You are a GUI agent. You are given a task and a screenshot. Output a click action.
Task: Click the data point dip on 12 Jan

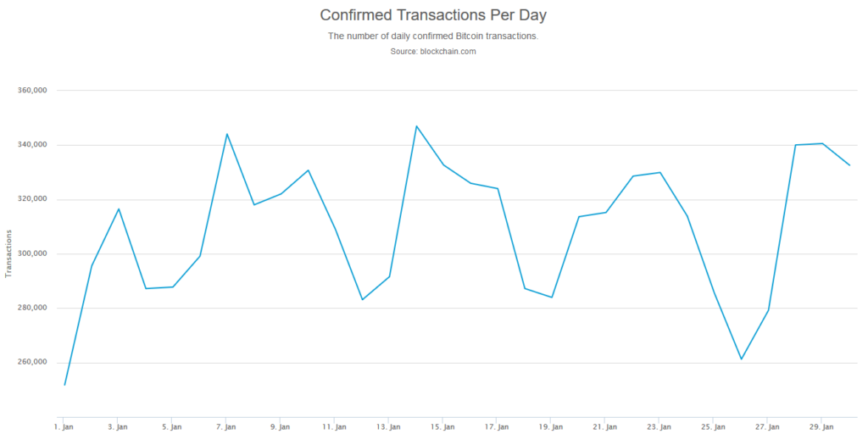(362, 299)
